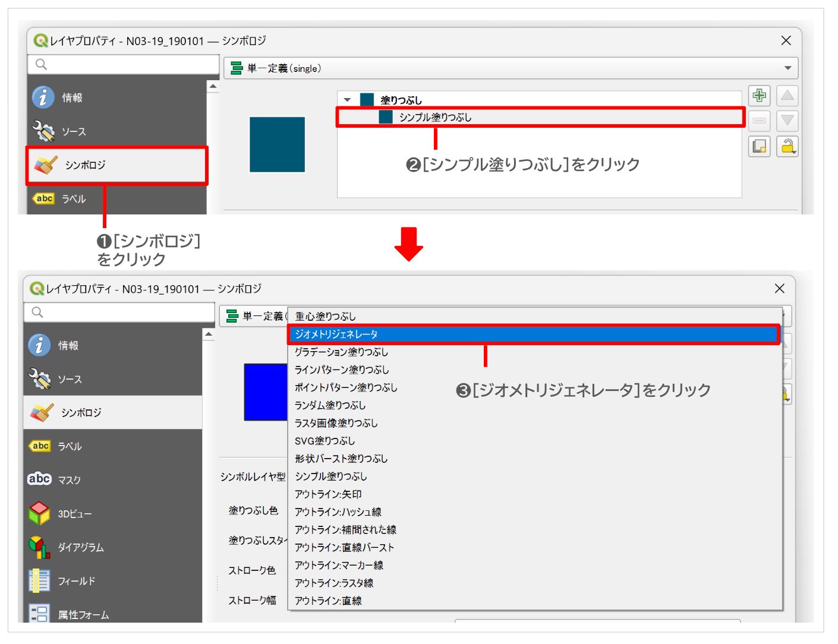Collapse the 塗りつぶし symbol tree node

(348, 100)
